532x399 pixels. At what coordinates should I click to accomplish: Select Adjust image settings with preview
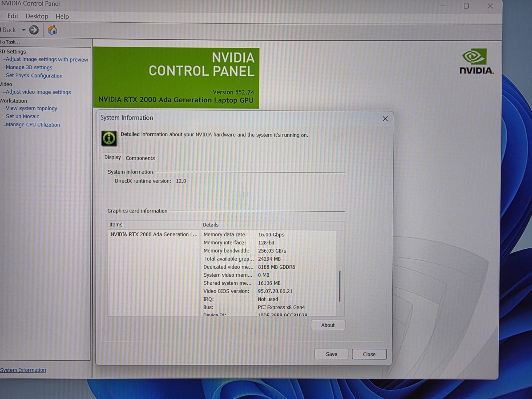47,60
